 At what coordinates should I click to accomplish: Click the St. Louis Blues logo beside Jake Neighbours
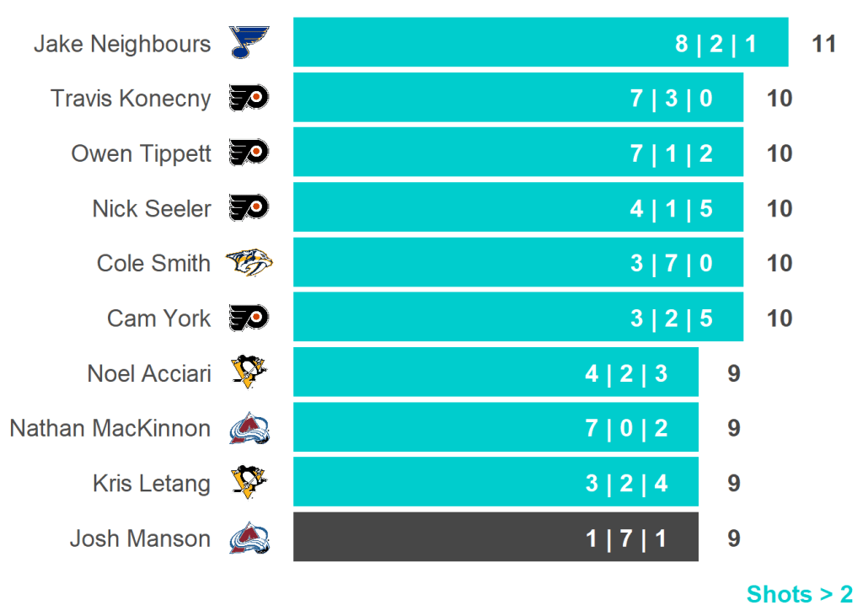(249, 42)
